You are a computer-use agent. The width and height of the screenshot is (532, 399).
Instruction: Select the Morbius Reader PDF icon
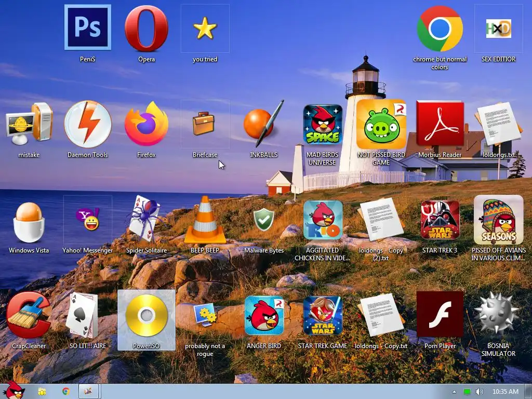pyautogui.click(x=440, y=124)
